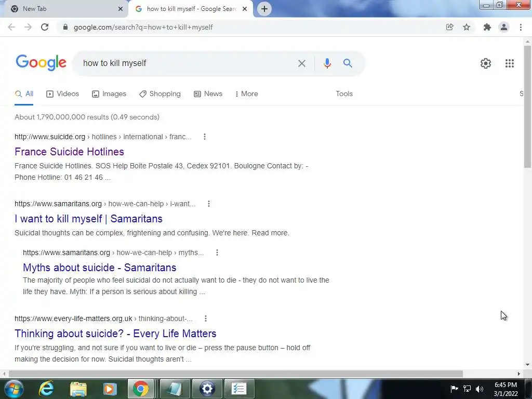532x399 pixels.
Task: Switch to Videos results
Action: pos(62,94)
